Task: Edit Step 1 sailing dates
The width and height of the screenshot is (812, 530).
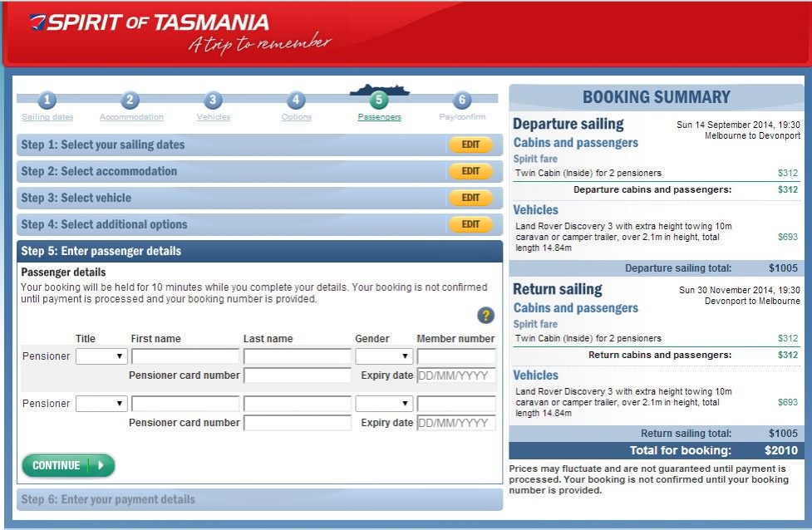Action: click(470, 145)
